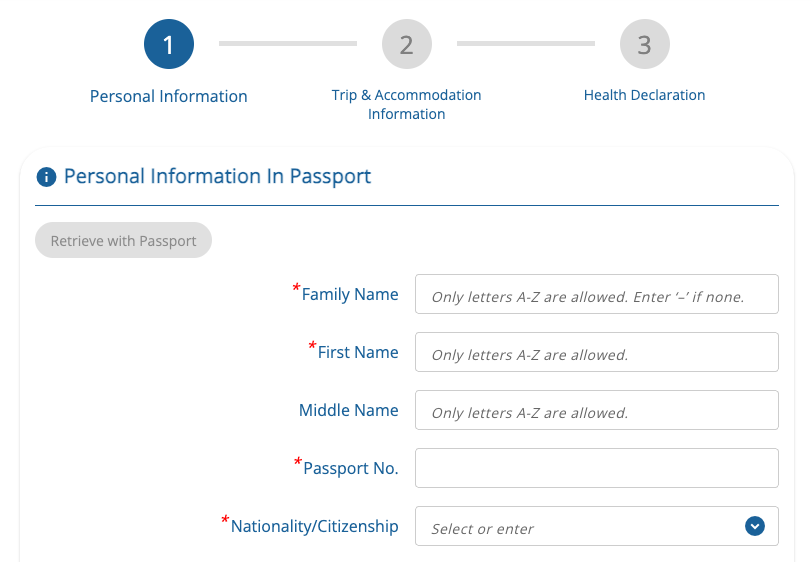This screenshot has width=812, height=562.
Task: Click into the First Name field
Action: tap(596, 353)
